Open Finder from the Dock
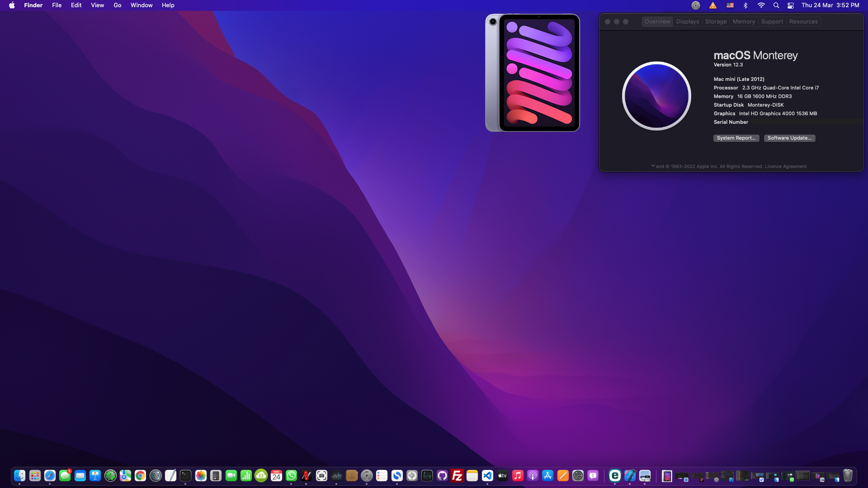This screenshot has height=488, width=868. [x=19, y=476]
